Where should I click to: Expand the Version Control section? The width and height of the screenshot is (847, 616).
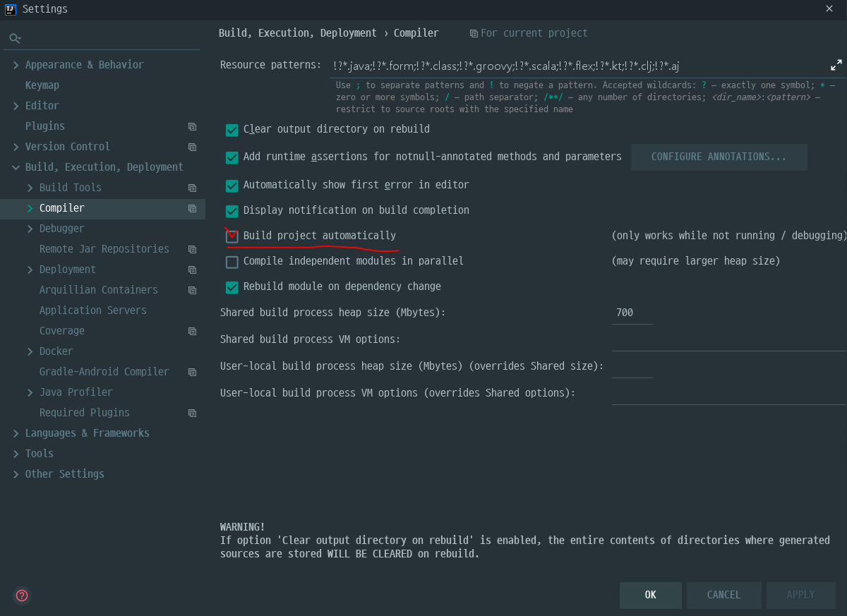click(16, 147)
